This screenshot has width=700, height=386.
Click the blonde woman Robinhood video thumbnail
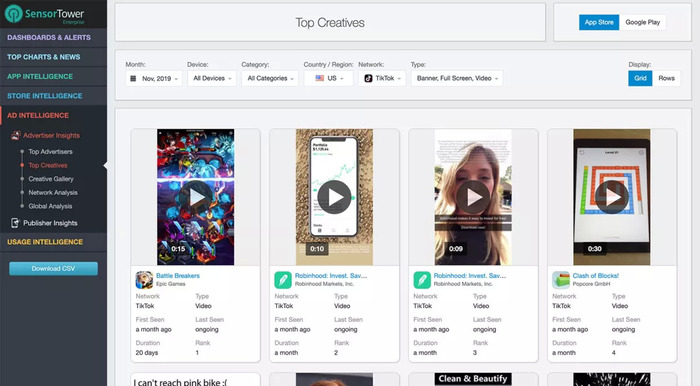click(x=473, y=197)
